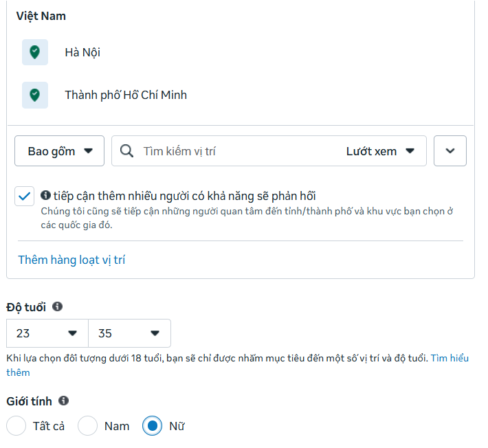Open the 'Bao gồm' dropdown
The width and height of the screenshot is (488, 448).
60,151
